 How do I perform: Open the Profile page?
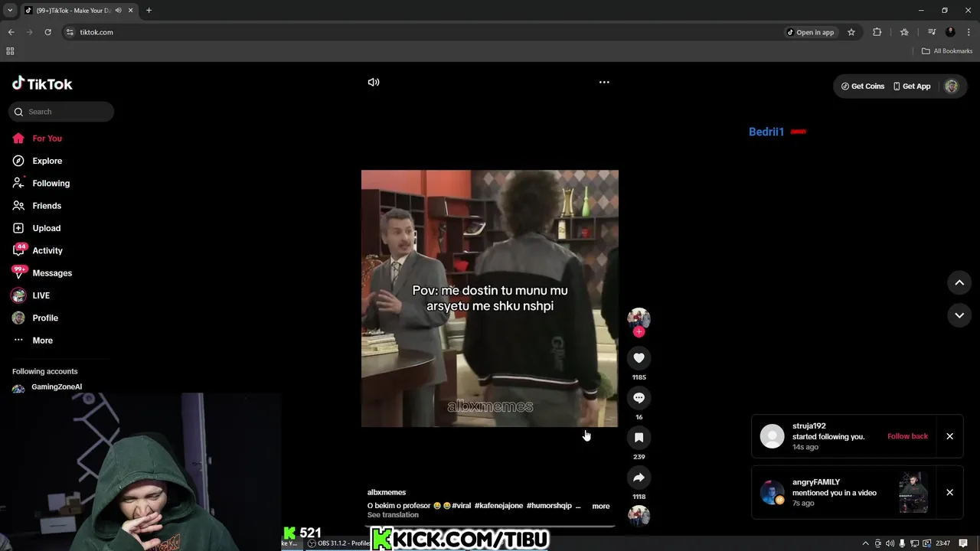pos(45,318)
